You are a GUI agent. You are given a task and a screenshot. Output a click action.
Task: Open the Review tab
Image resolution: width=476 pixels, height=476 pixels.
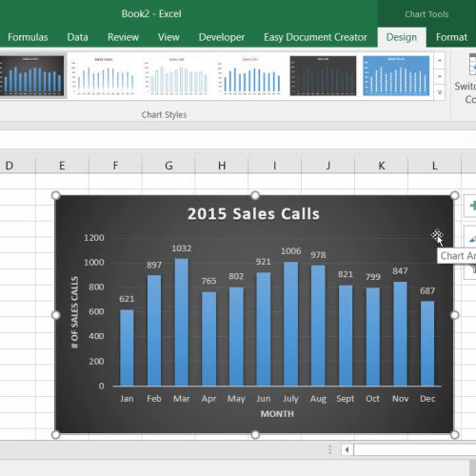[x=123, y=37]
